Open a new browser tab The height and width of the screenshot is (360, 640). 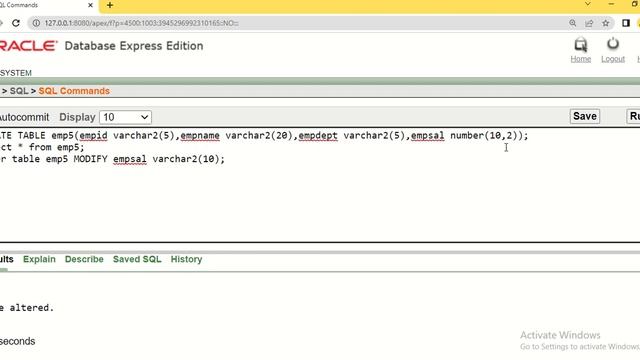(110, 5)
